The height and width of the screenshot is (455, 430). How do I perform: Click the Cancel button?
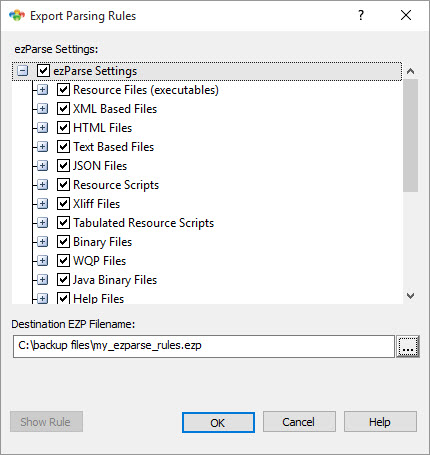pyautogui.click(x=299, y=422)
